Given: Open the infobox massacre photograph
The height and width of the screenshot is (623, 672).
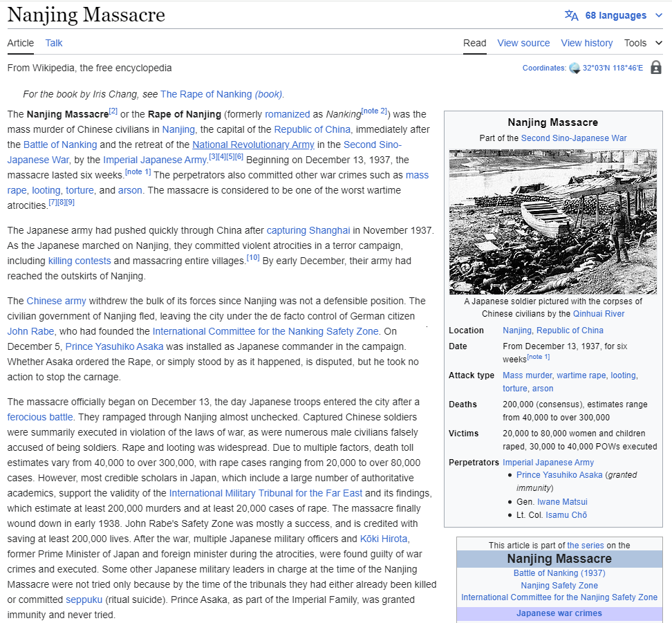Looking at the screenshot, I should click(553, 222).
